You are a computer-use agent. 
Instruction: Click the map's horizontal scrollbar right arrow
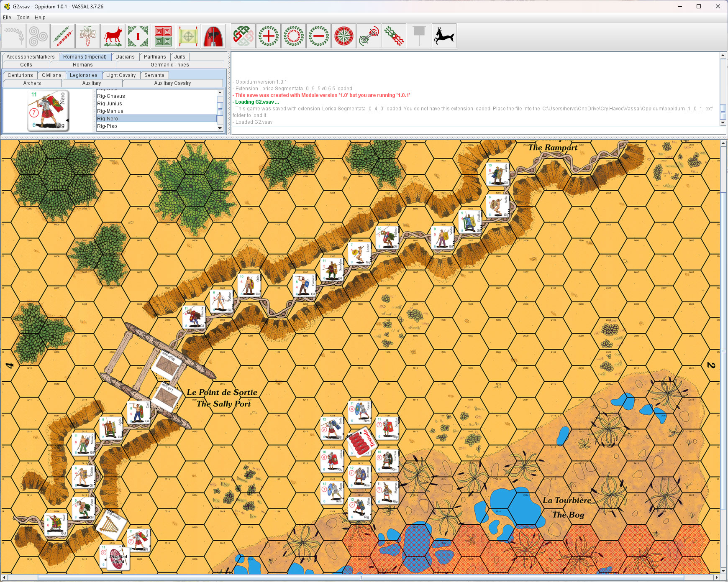pyautogui.click(x=717, y=577)
